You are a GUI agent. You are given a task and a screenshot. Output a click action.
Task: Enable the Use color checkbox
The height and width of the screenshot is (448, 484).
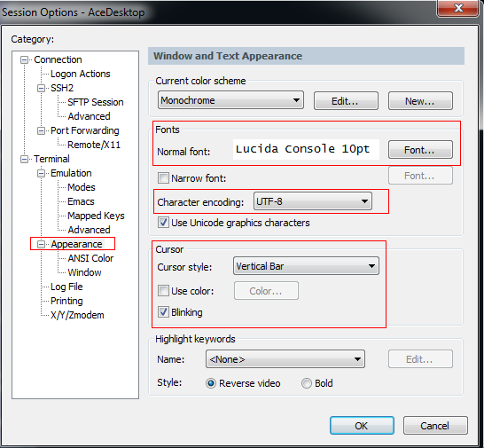[x=163, y=291]
